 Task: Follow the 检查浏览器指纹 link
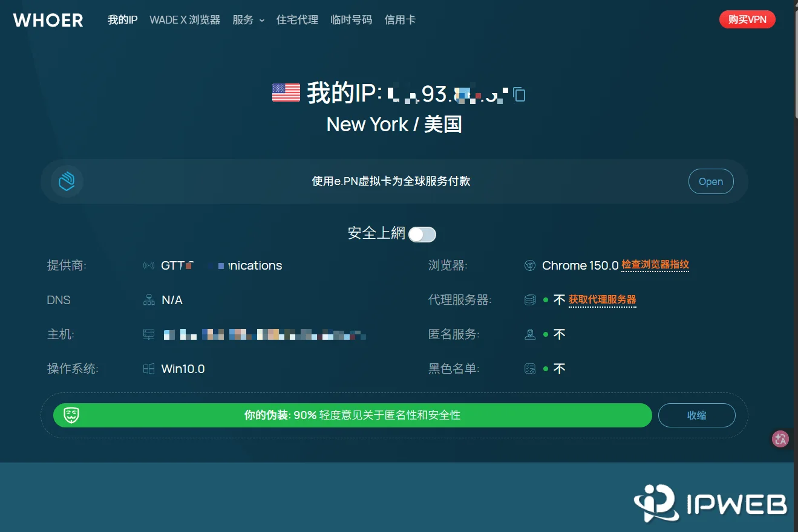tap(655, 265)
